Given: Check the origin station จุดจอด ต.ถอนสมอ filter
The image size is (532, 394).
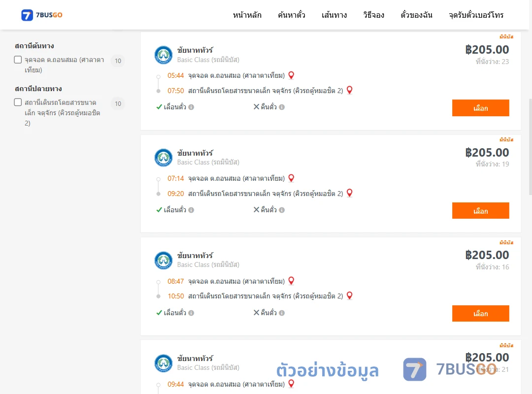Looking at the screenshot, I should [18, 60].
